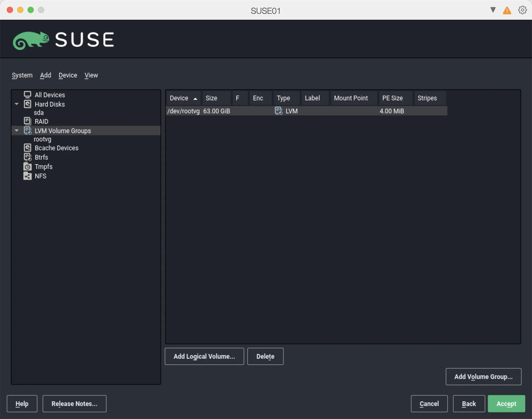The height and width of the screenshot is (419, 532).
Task: Sort table by the Device column header
Action: (183, 98)
